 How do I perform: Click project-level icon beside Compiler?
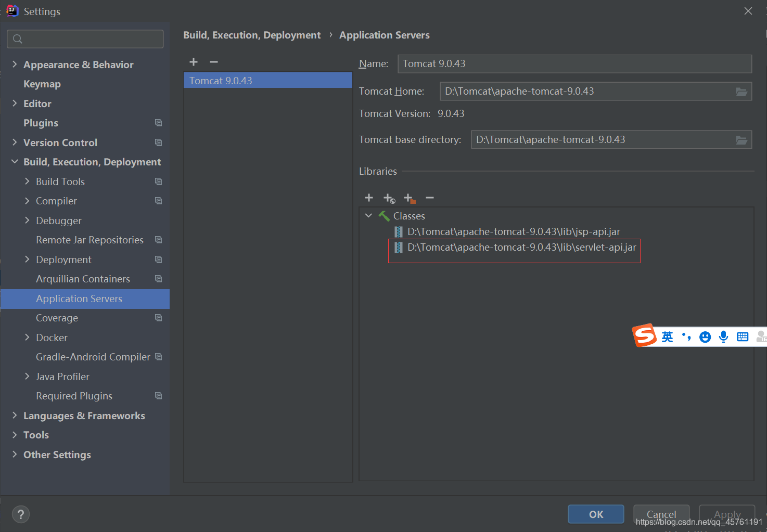click(x=159, y=201)
